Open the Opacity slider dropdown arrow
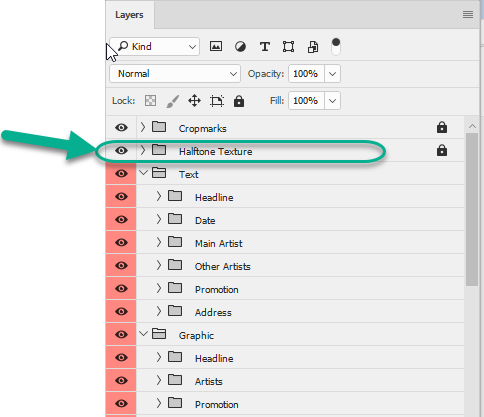Viewport: 484px width, 417px height. 332,74
